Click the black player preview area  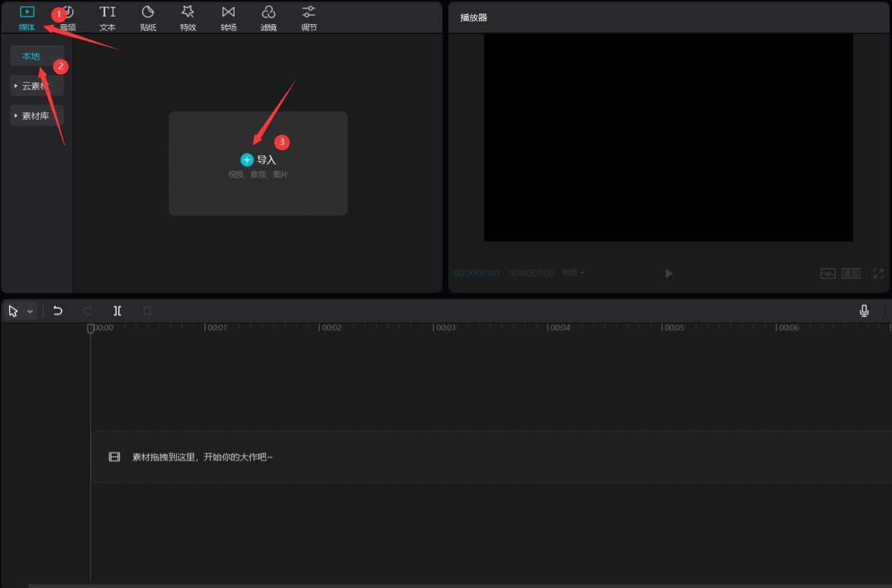[668, 138]
